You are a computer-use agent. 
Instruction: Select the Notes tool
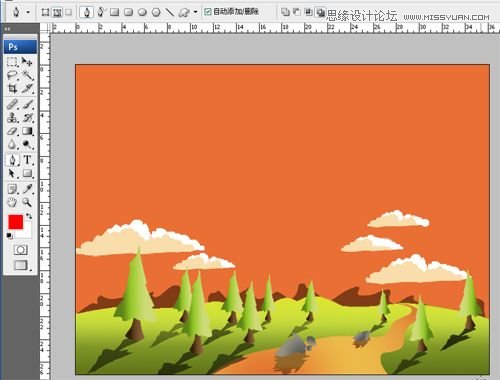pyautogui.click(x=12, y=189)
